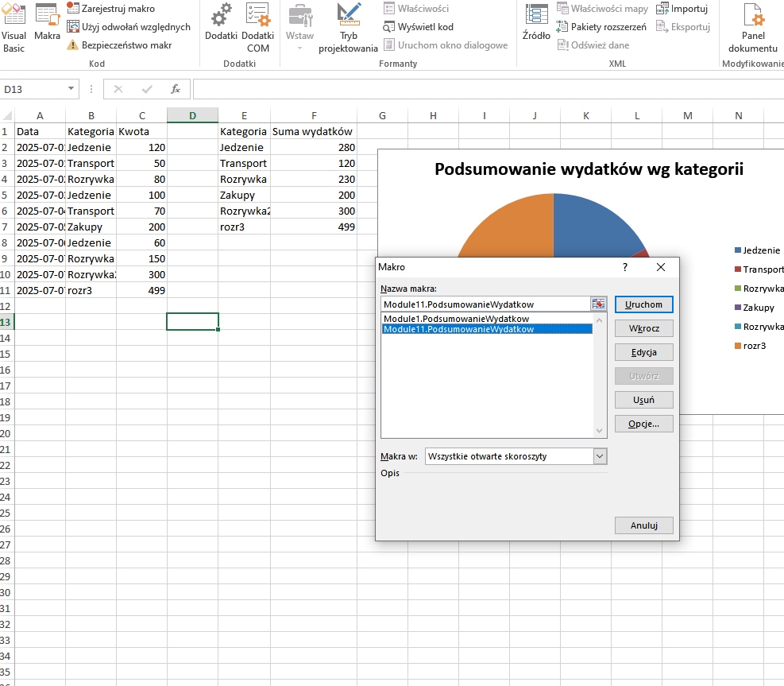The width and height of the screenshot is (784, 686).
Task: Toggle Użyj odwołań względnych
Action: pyautogui.click(x=128, y=27)
